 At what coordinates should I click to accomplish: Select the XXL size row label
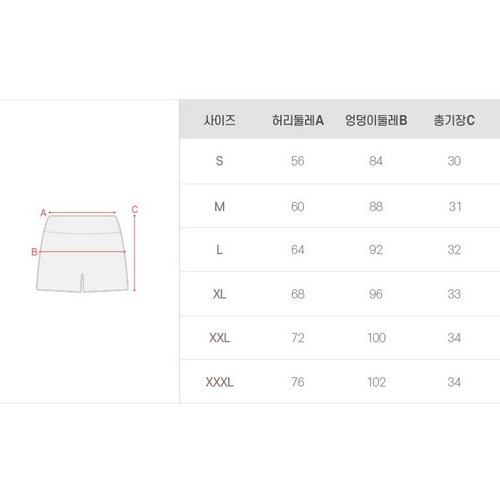[x=219, y=338]
